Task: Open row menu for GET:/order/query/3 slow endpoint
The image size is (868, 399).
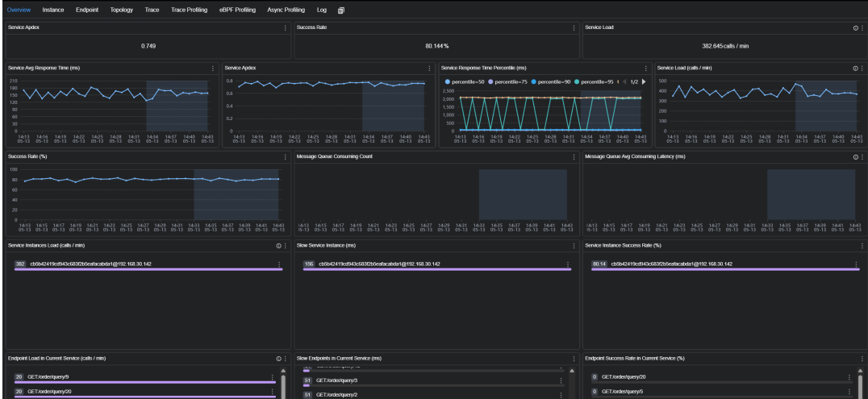Action: [x=560, y=380]
